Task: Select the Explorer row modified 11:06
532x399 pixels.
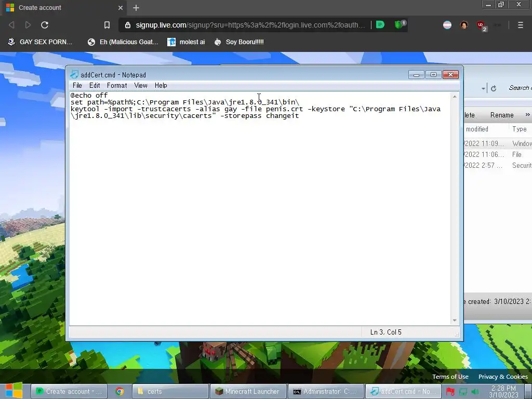Action: coord(498,154)
